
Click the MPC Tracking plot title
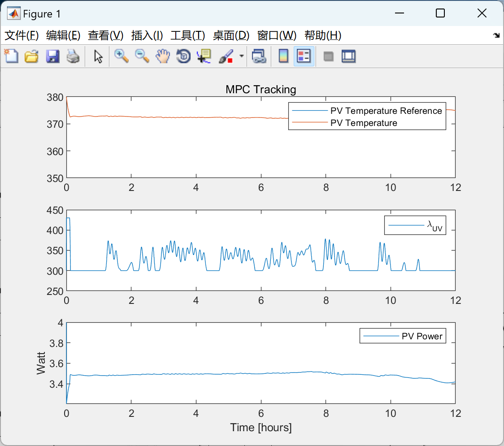pyautogui.click(x=261, y=89)
